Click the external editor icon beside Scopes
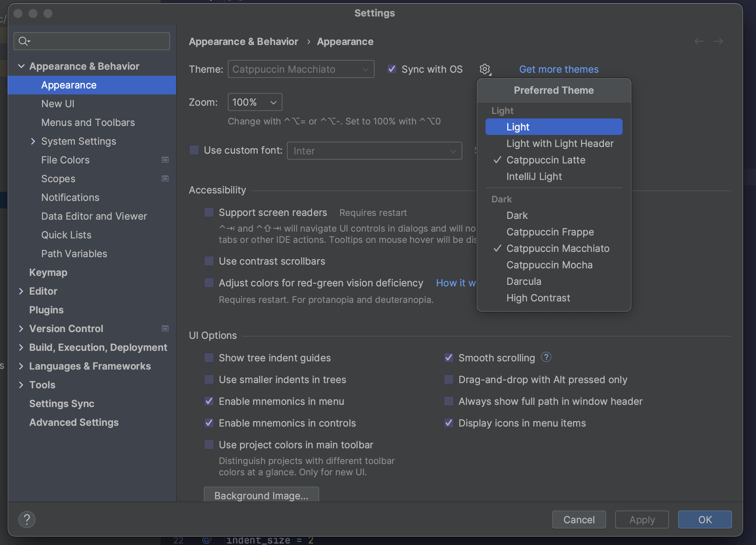 pyautogui.click(x=165, y=178)
